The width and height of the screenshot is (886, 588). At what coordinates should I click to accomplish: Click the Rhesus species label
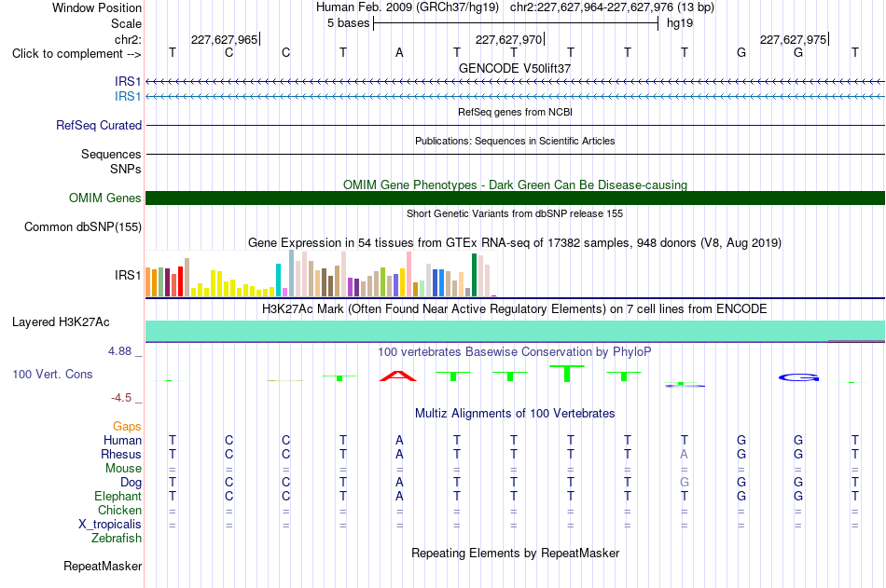pos(121,454)
